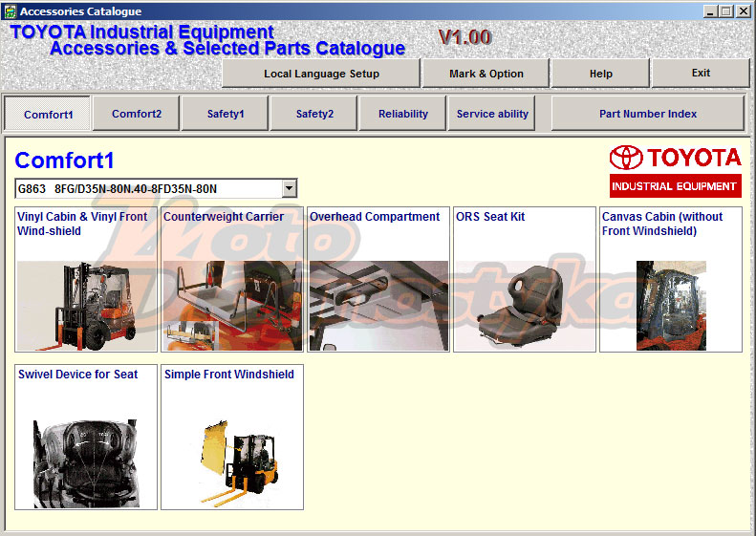Maximize the Accessories Catalogue window
The width and height of the screenshot is (756, 536).
pos(726,11)
